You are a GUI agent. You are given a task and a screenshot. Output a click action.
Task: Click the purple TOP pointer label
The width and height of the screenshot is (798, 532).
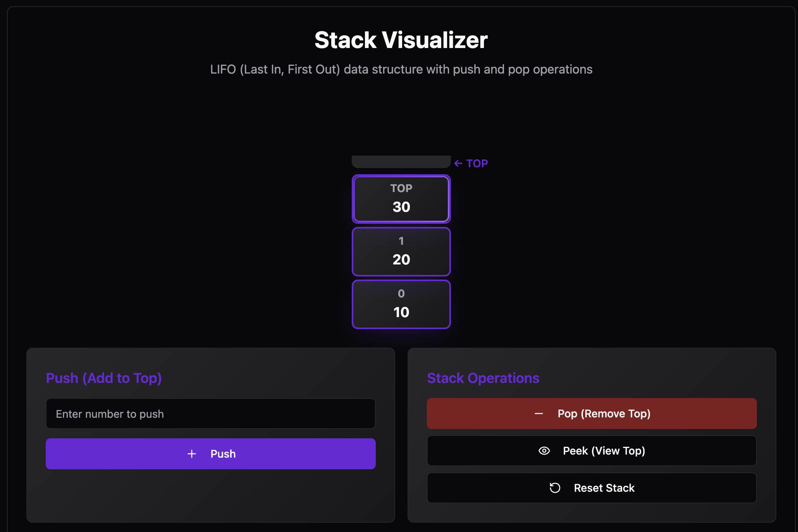point(477,163)
